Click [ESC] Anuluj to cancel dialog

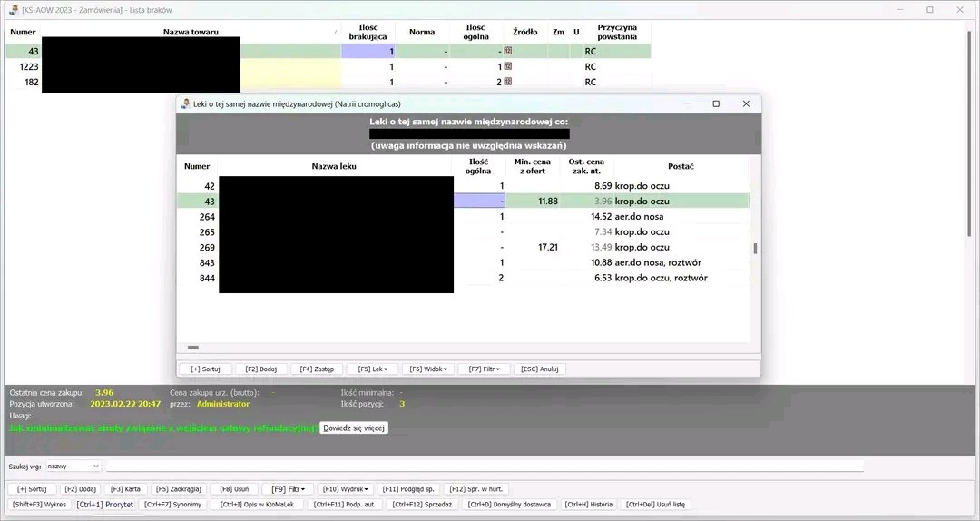(539, 369)
